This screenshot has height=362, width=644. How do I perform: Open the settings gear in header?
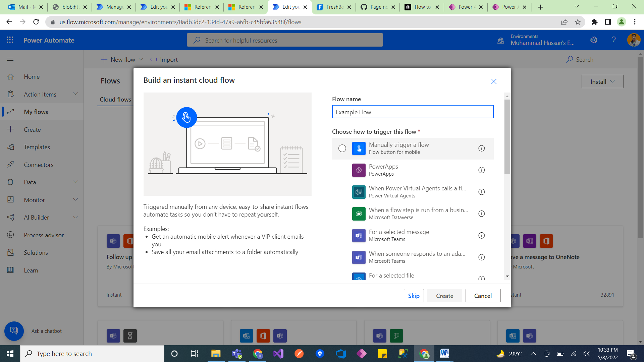594,40
